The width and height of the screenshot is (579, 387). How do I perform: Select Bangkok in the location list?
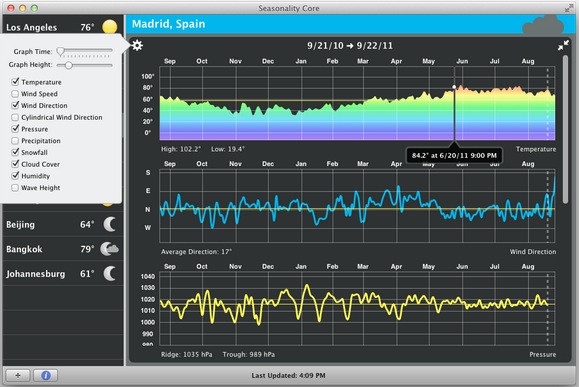63,249
